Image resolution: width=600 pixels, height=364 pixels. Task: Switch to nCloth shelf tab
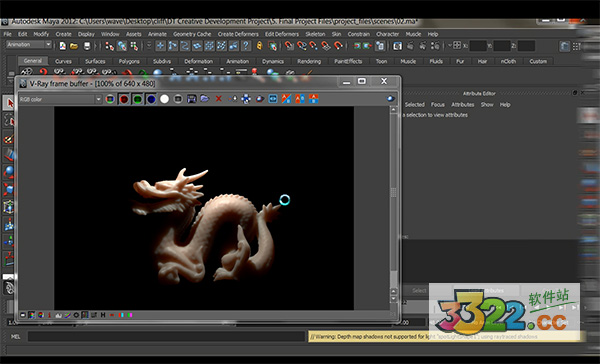[x=508, y=61]
